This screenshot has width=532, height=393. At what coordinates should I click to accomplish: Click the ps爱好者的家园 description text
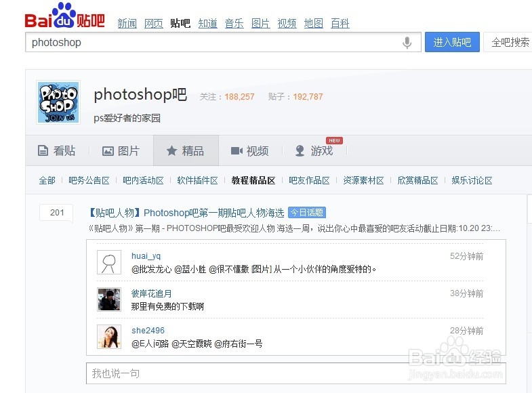[x=127, y=118]
